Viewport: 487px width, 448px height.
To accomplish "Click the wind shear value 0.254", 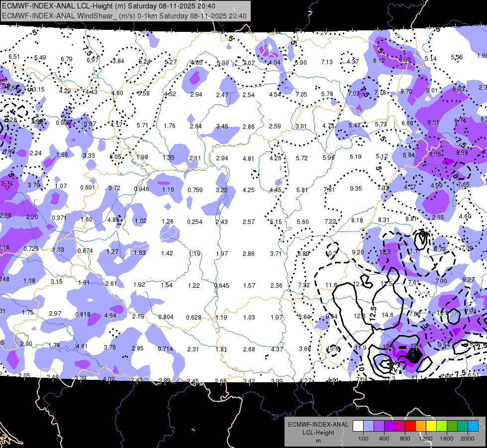I will [x=195, y=222].
